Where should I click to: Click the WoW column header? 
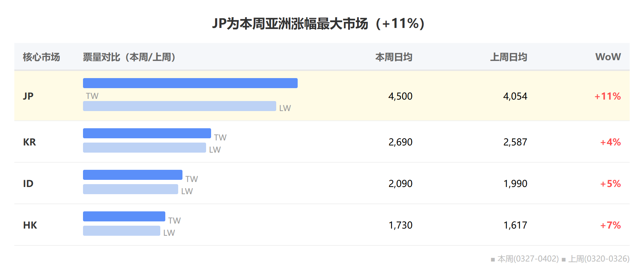pos(608,57)
